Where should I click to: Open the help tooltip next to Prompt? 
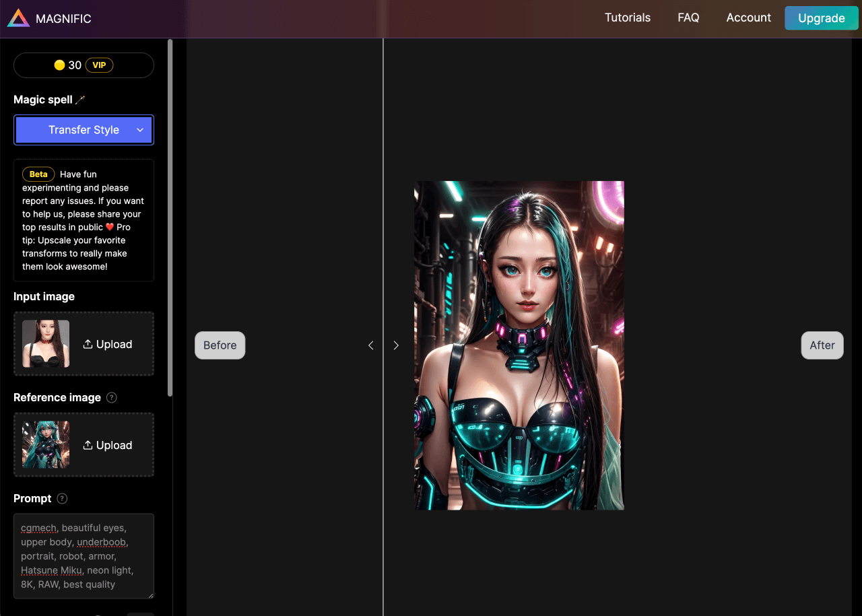[62, 499]
